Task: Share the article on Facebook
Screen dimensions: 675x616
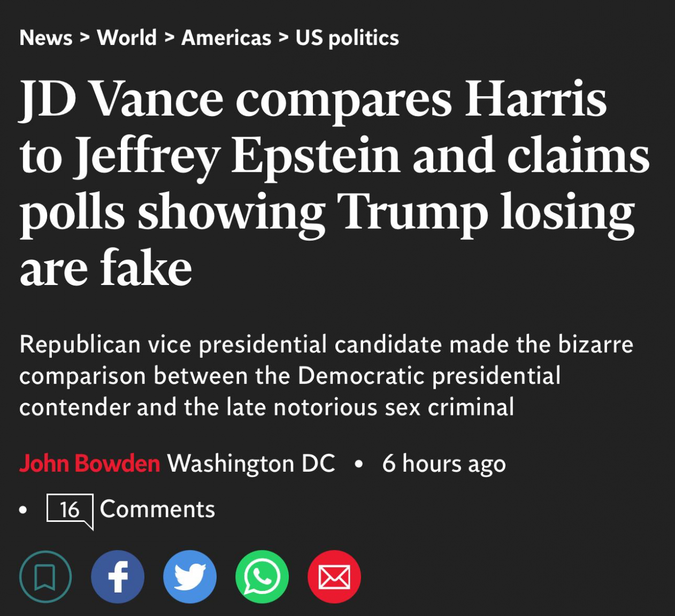Action: [x=118, y=577]
